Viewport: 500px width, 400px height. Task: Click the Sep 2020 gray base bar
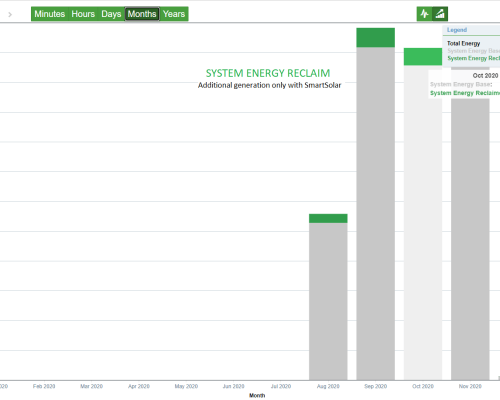(x=375, y=213)
